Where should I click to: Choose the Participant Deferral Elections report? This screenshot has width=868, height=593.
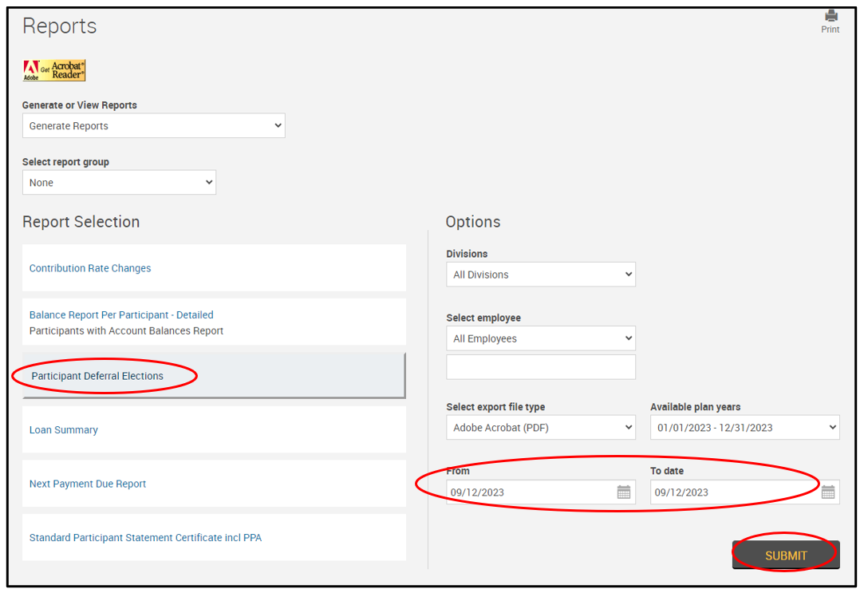pyautogui.click(x=97, y=376)
